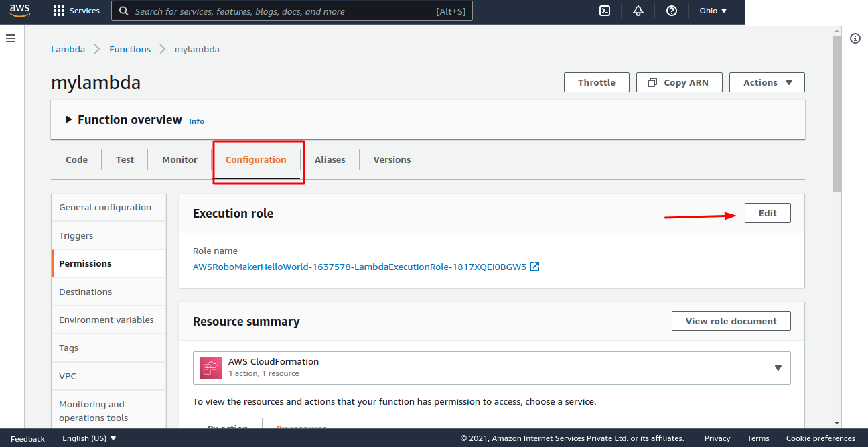The width and height of the screenshot is (868, 447).
Task: Focus the services search input field
Action: coord(291,11)
